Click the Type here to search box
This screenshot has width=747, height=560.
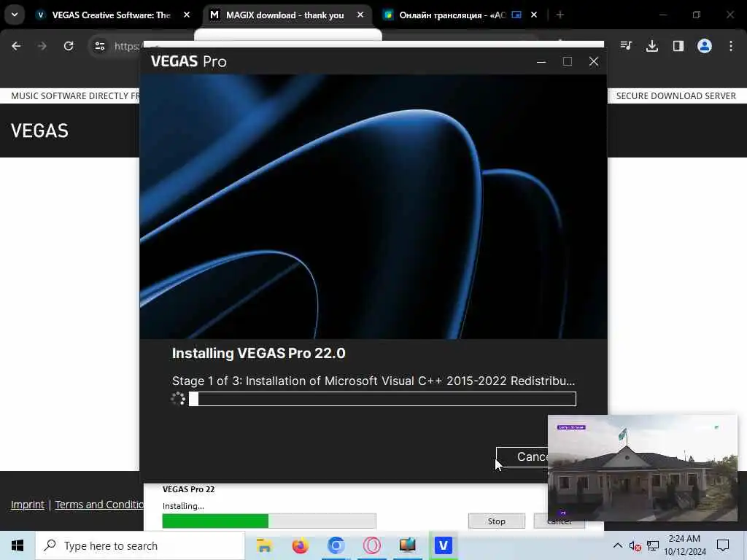click(140, 545)
